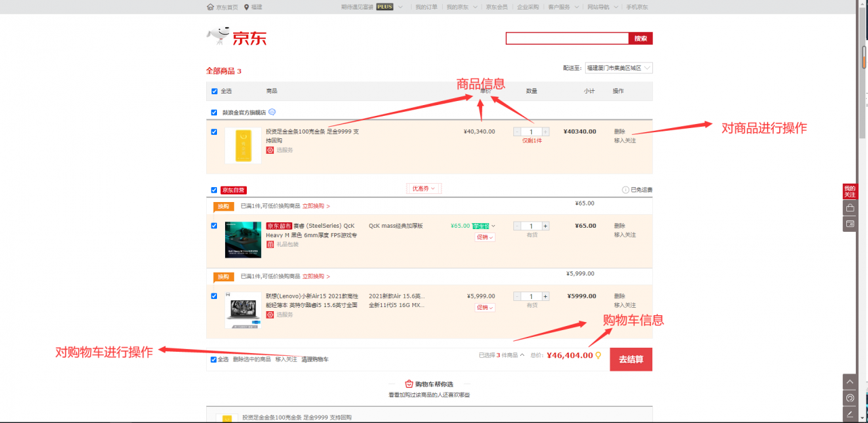Open 手机京东 in top navigation
The height and width of the screenshot is (423, 868).
click(637, 7)
